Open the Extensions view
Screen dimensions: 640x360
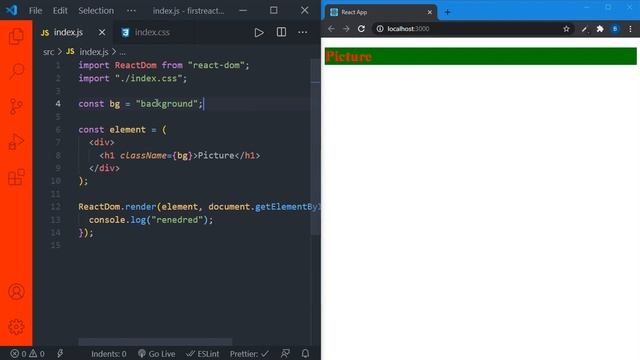tap(16, 177)
